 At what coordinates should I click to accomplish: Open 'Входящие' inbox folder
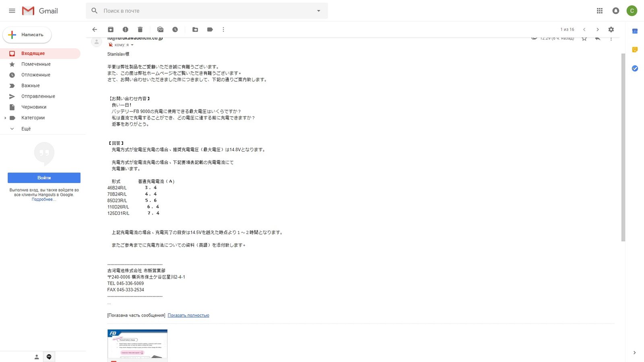pyautogui.click(x=40, y=53)
